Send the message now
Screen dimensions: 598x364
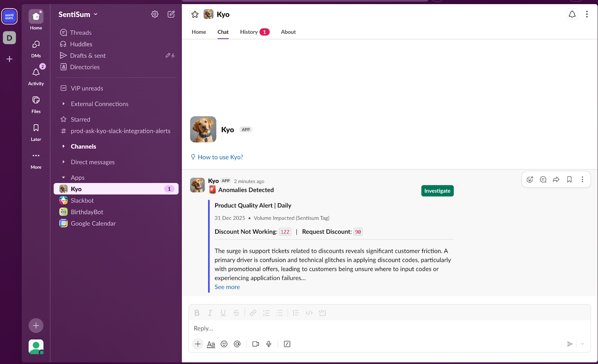tap(570, 344)
